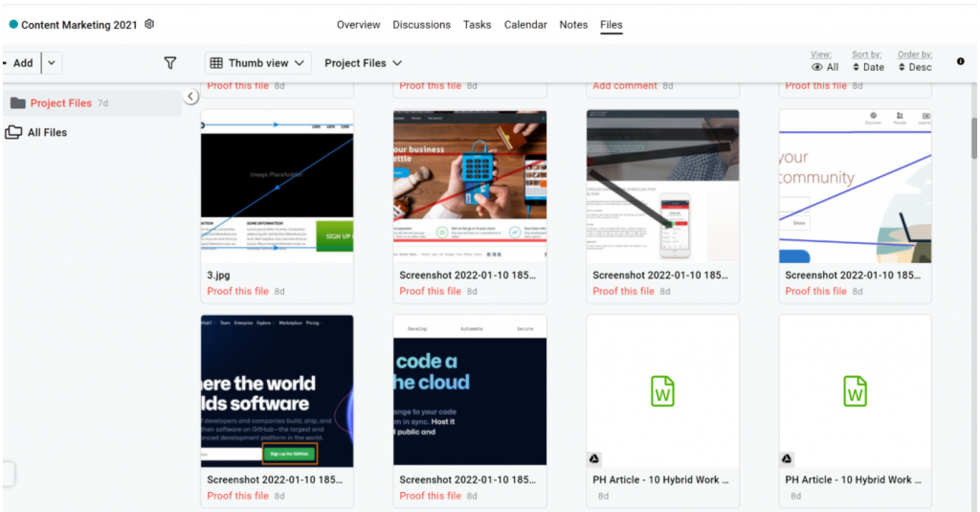Switch to the Overview tab
980x512 pixels.
click(x=358, y=24)
